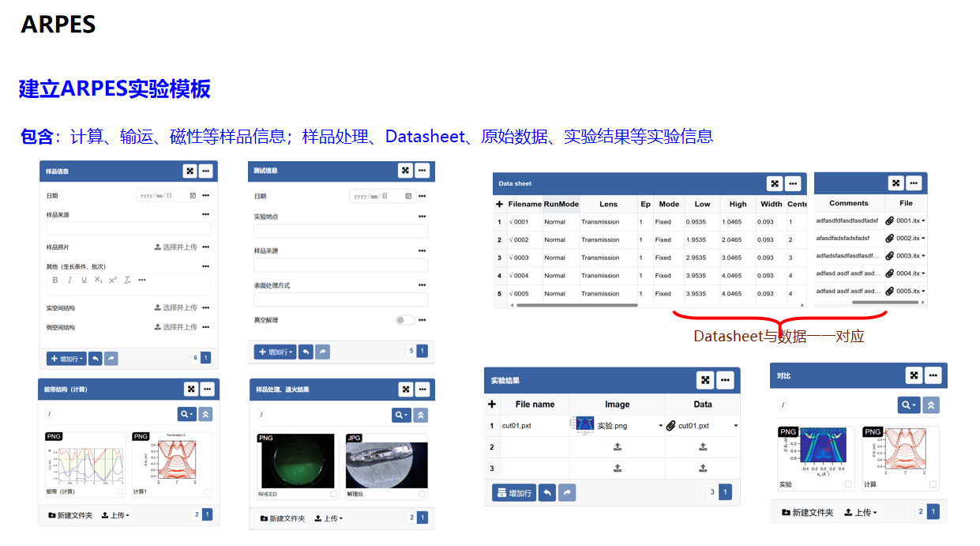Click the redo arrow in 实验结果 panel footer
Viewport: 980px width, 546px height.
pos(567,493)
